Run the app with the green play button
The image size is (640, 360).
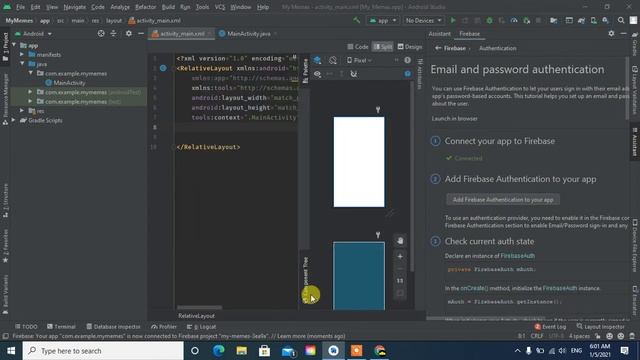point(453,20)
